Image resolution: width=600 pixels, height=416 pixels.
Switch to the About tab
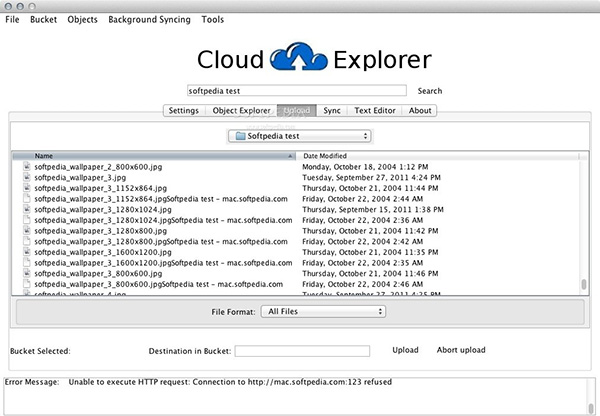[420, 111]
